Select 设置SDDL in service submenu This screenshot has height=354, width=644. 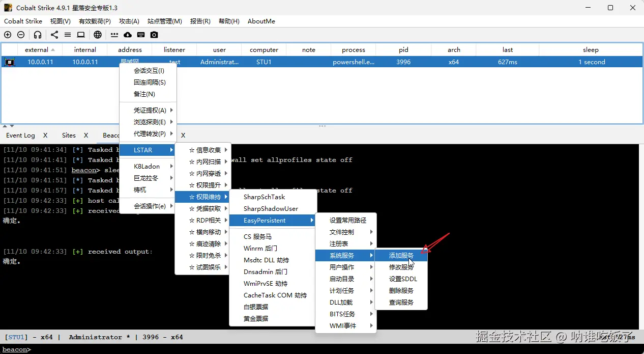tap(401, 279)
